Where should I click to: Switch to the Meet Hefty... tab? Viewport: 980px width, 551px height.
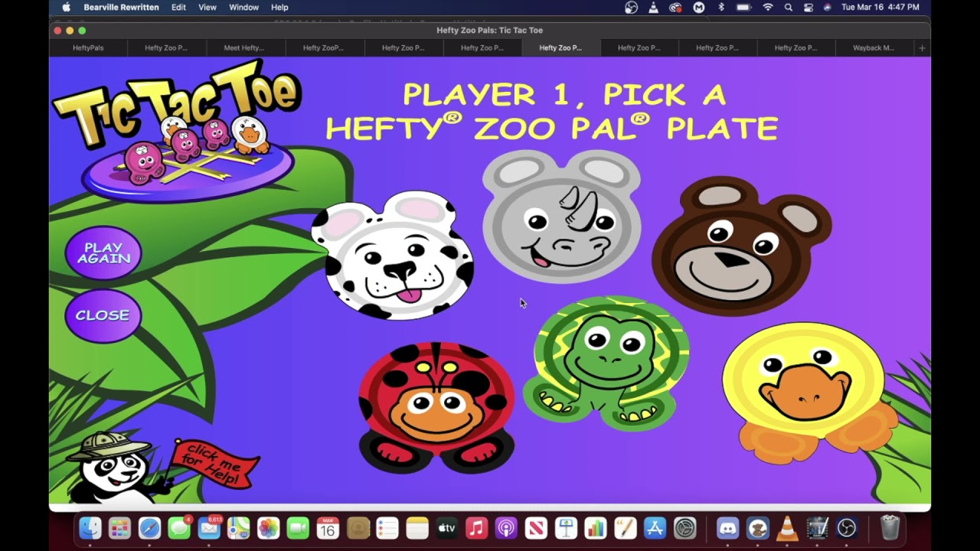coord(244,47)
